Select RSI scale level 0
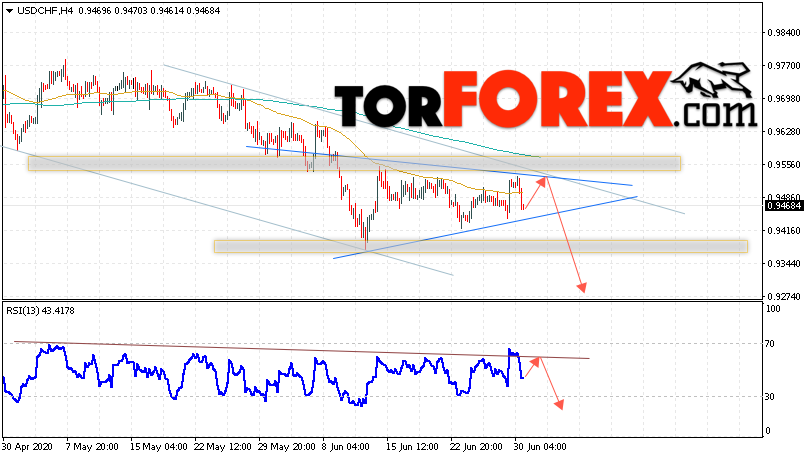The height and width of the screenshot is (458, 808). (x=768, y=431)
